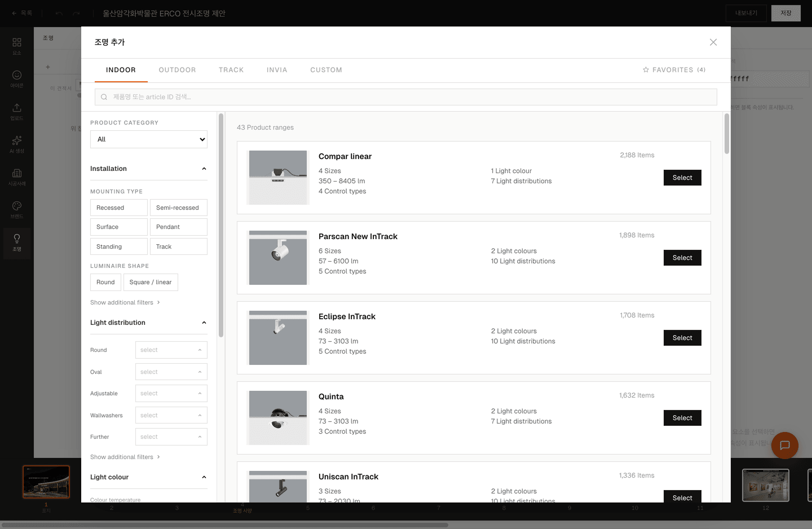Screen dimensions: 812x529
Task: Open the 요소 elements sidebar icon
Action: tap(17, 46)
